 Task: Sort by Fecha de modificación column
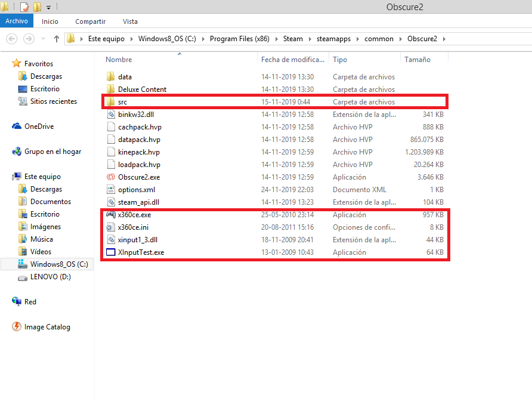click(x=293, y=60)
